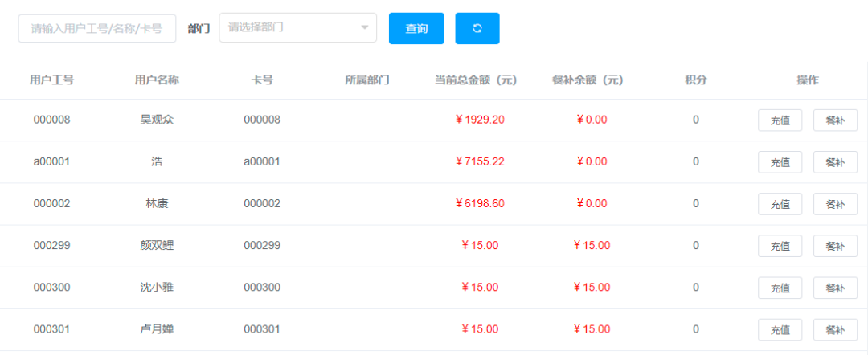868x355 pixels.
Task: Click 充值 for user 吴观众
Action: [780, 120]
